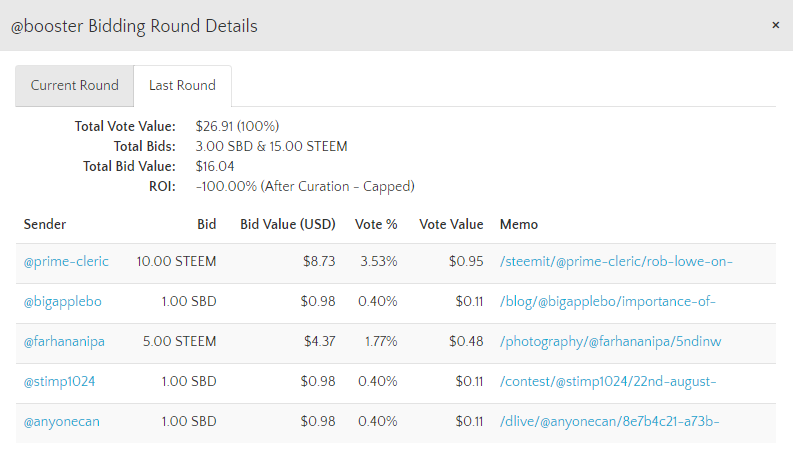Image resolution: width=793 pixels, height=468 pixels.
Task: Click the 1.00 SBD bid in @bigapplebo row
Action: [189, 302]
